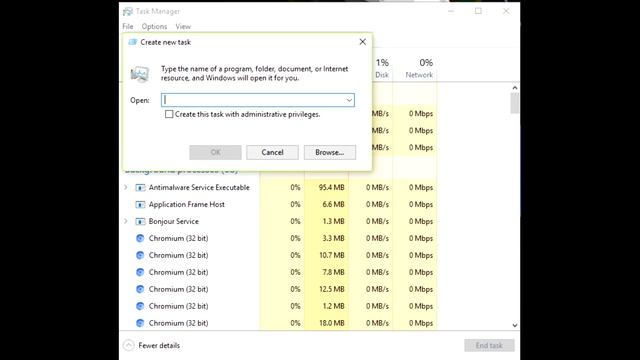Click the vertical scrollbar thumb

point(515,103)
